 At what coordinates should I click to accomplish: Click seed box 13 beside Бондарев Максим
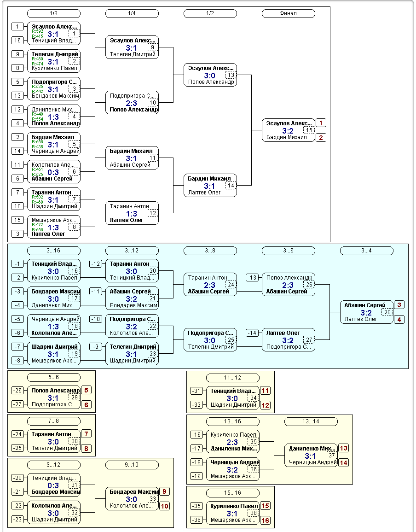17,96
